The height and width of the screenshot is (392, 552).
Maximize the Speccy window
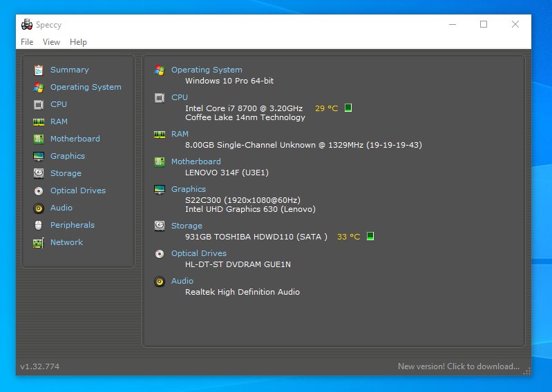[484, 24]
